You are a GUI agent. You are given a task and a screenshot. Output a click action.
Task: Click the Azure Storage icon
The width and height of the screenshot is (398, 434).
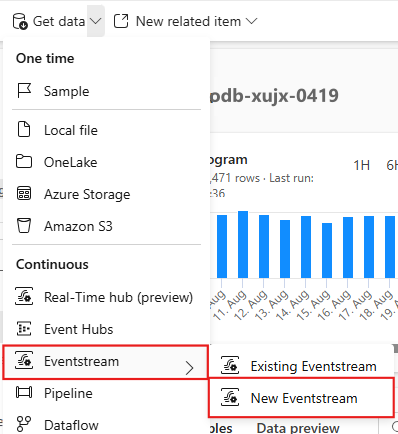[x=24, y=194]
